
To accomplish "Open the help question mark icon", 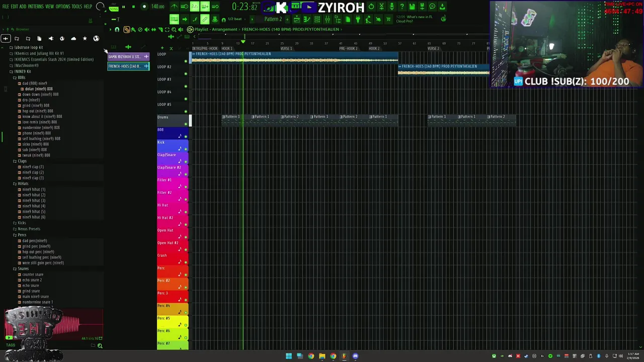I will pyautogui.click(x=402, y=7).
